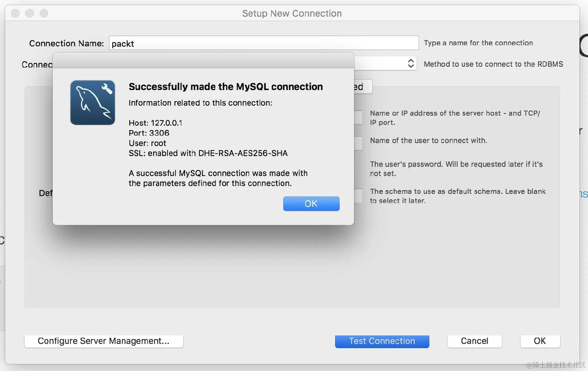Click 'Method to use to connect to the RDBMS' hint
588x371 pixels.
click(x=493, y=64)
